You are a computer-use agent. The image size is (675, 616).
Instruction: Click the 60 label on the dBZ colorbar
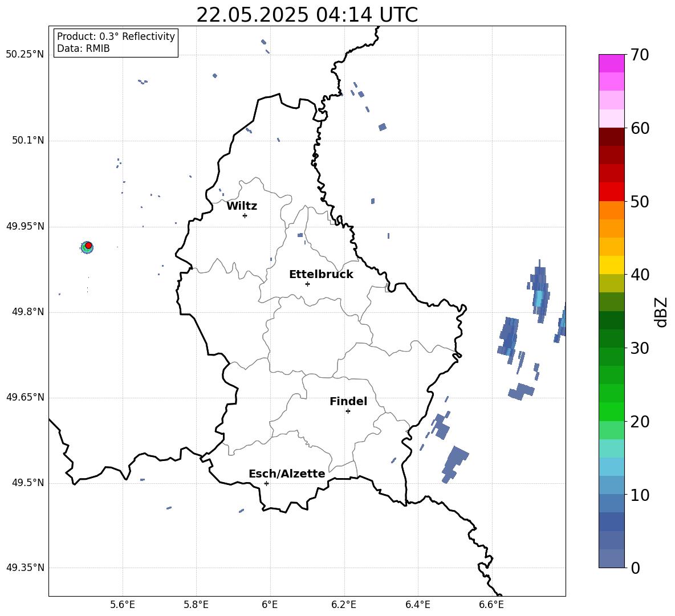(x=640, y=128)
